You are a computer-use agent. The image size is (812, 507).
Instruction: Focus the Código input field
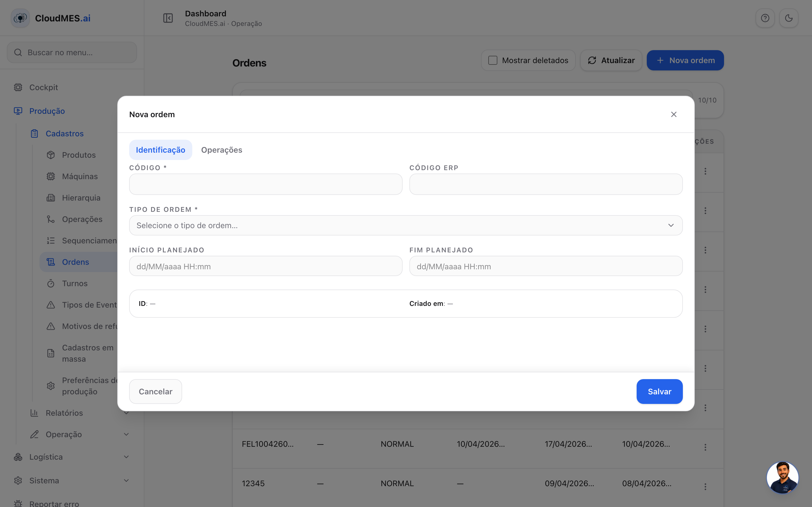(x=266, y=184)
